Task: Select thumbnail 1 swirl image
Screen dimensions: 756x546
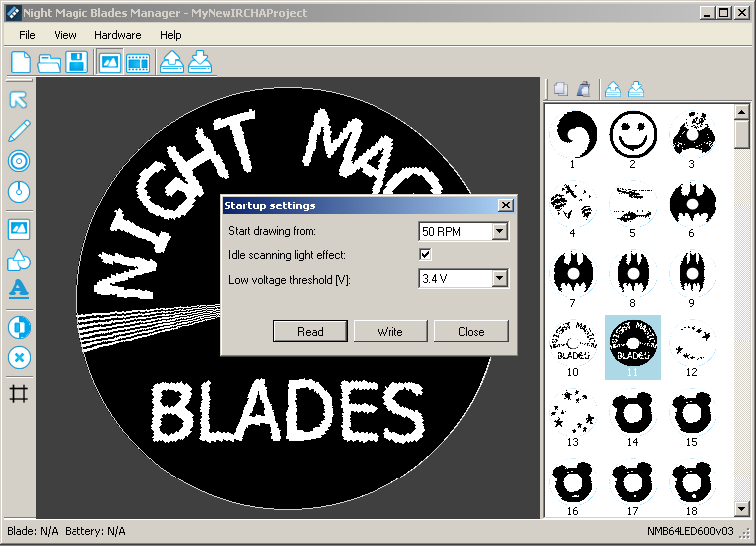Action: (x=573, y=139)
